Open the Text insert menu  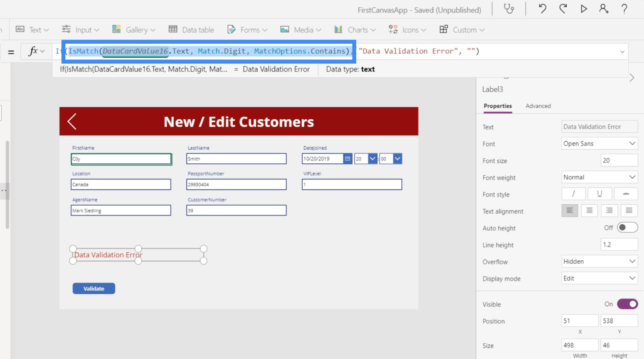click(x=33, y=30)
